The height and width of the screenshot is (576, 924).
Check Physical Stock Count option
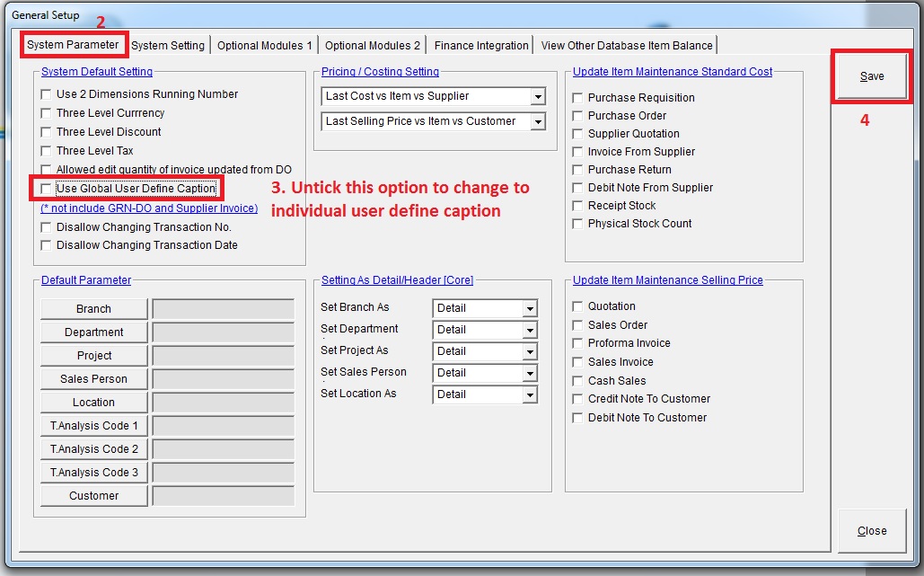pyautogui.click(x=577, y=224)
